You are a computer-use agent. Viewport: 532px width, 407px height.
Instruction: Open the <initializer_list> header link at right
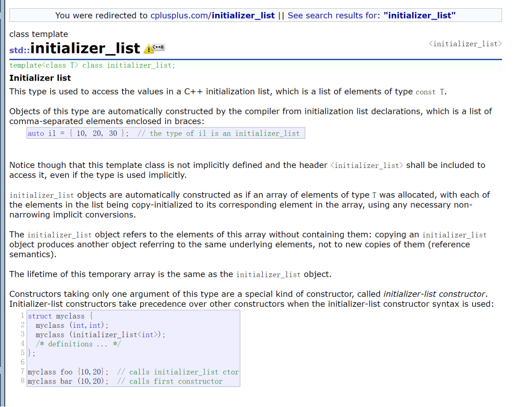coord(465,44)
